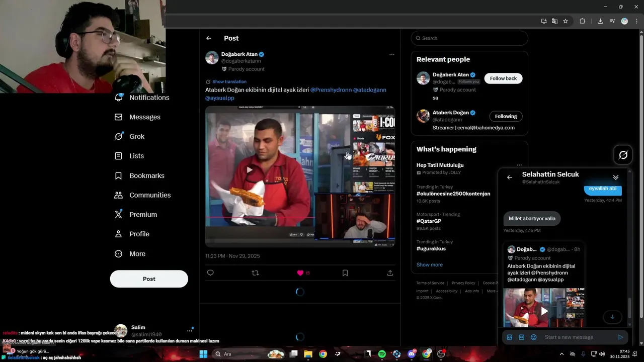Open Chrome media control icon
Viewport: 644px width, 362px height.
click(x=612, y=21)
